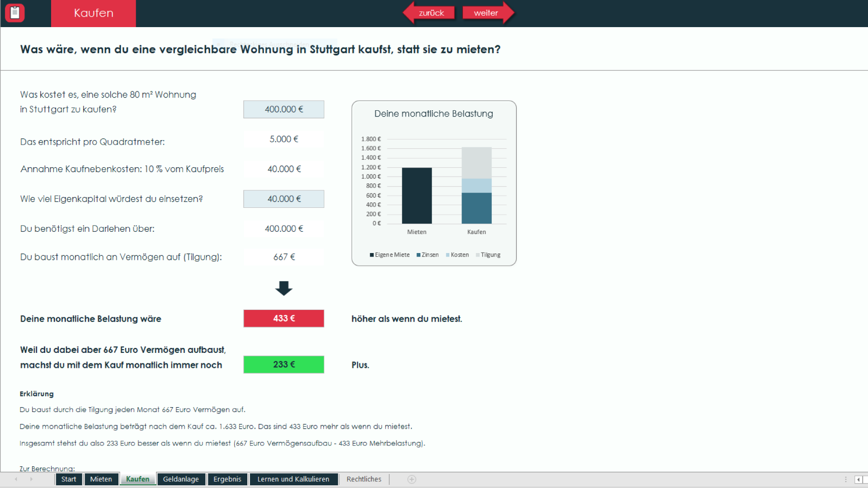Click the zurück arrow button
The width and height of the screenshot is (868, 488).
point(429,13)
